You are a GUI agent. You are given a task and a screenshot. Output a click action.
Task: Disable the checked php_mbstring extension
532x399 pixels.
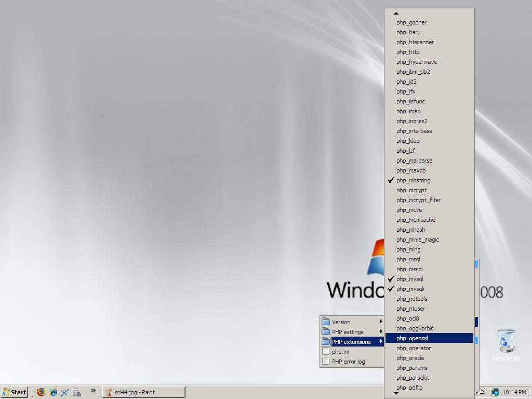tap(413, 180)
